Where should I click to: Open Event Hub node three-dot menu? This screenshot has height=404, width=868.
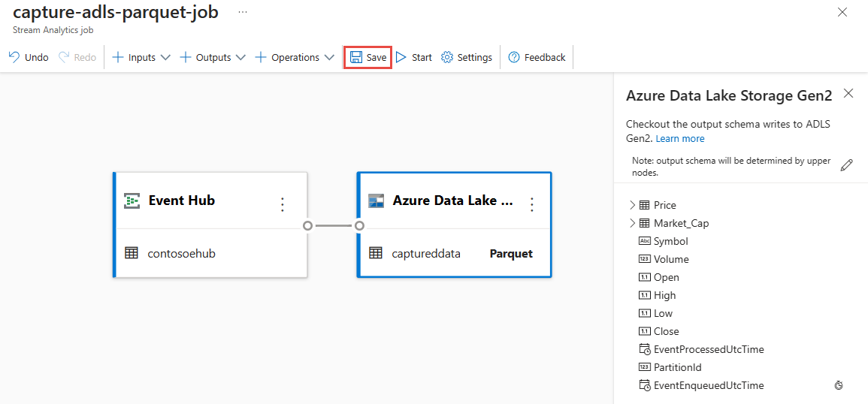coord(283,204)
